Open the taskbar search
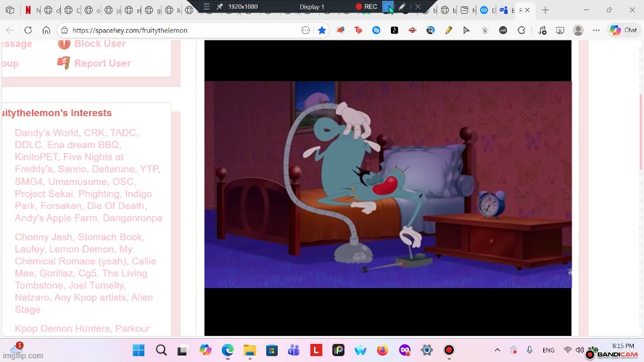This screenshot has height=362, width=644. pyautogui.click(x=161, y=350)
